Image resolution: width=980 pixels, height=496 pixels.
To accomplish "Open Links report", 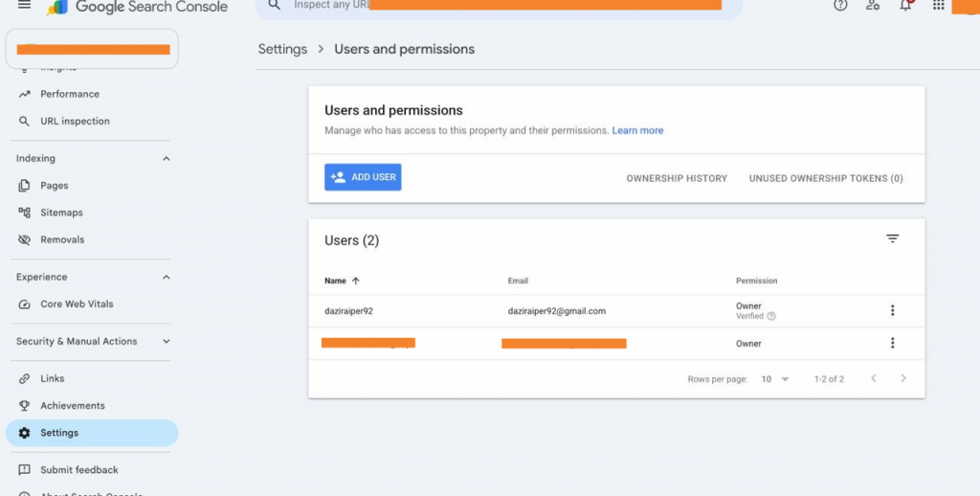I will tap(52, 378).
